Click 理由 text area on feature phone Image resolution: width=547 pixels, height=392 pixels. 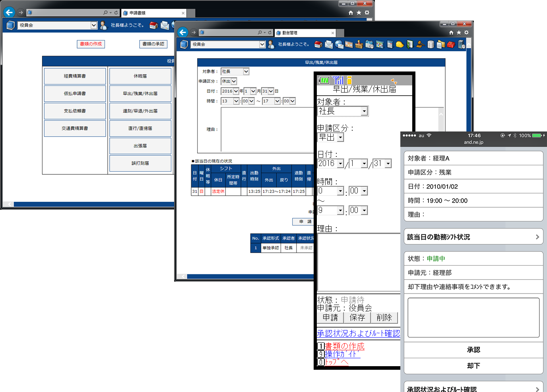coord(359,262)
